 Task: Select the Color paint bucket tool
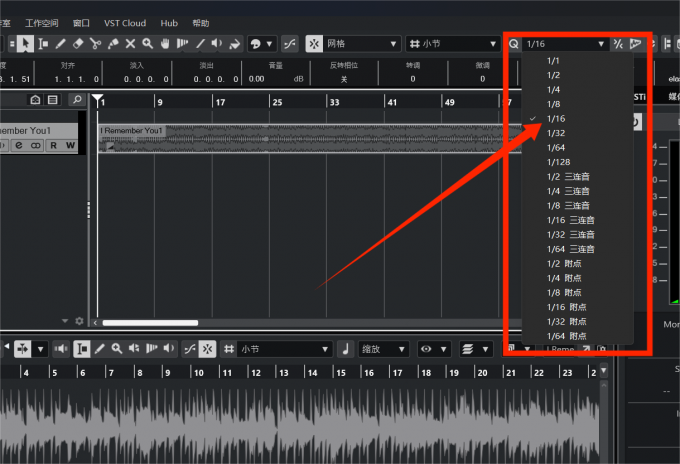(x=234, y=44)
